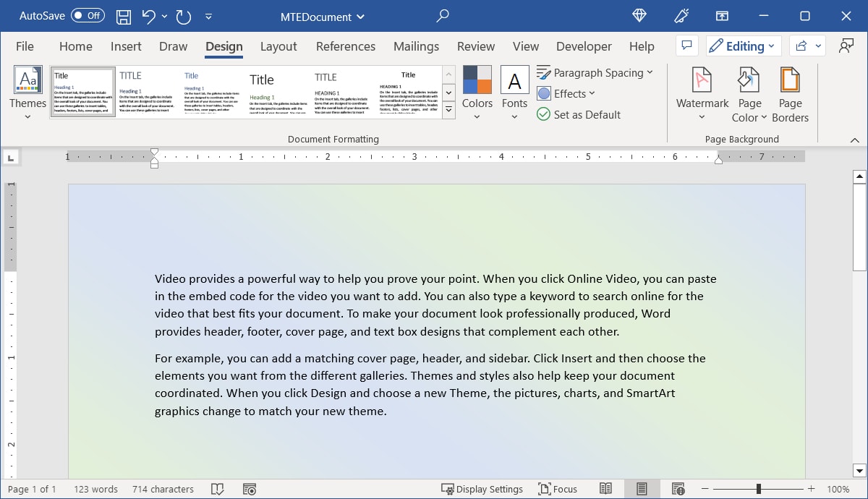Open Search with the magnifier icon
Screen dimensions: 868x499
tap(442, 16)
